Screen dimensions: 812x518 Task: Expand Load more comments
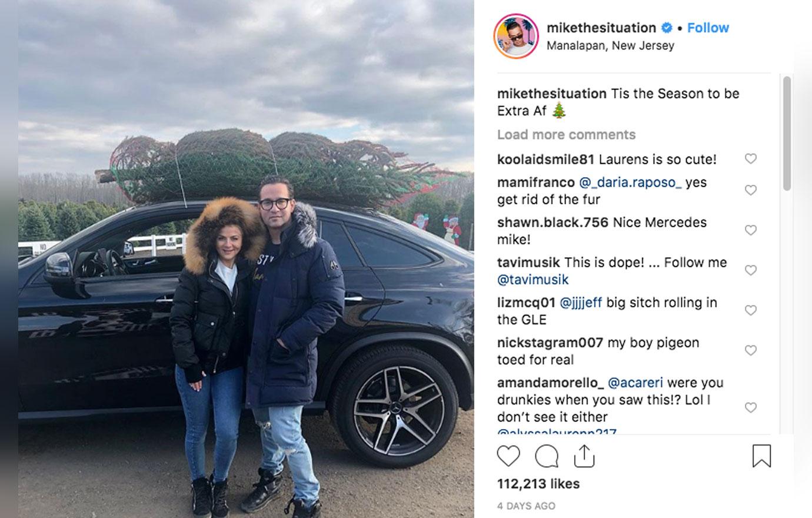click(x=566, y=135)
